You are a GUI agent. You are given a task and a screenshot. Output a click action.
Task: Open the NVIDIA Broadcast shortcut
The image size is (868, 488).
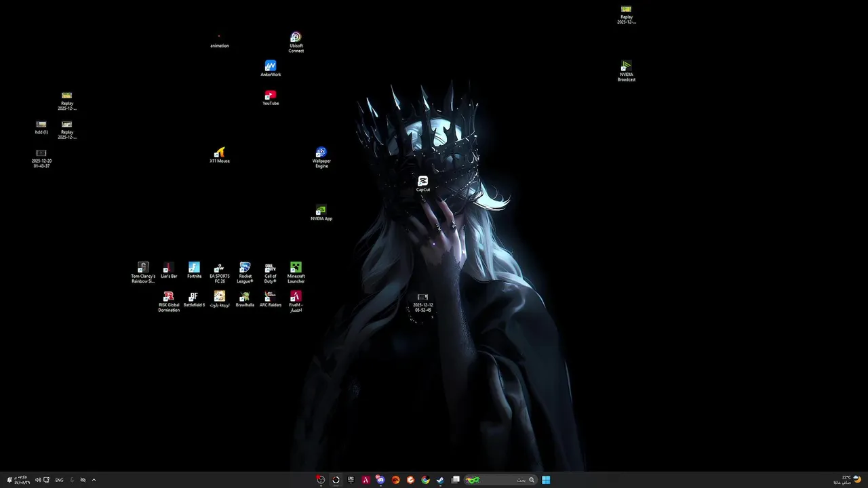(627, 71)
